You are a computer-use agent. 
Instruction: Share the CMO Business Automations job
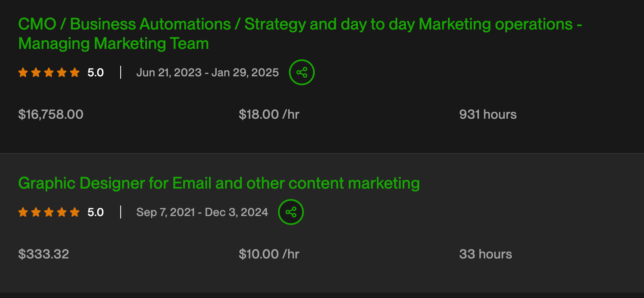coord(302,72)
